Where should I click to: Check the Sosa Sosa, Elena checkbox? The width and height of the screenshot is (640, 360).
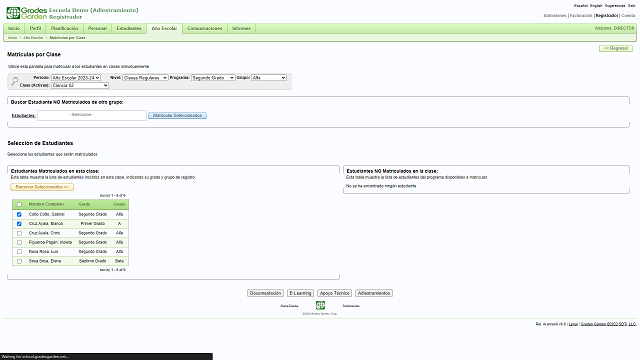19,261
